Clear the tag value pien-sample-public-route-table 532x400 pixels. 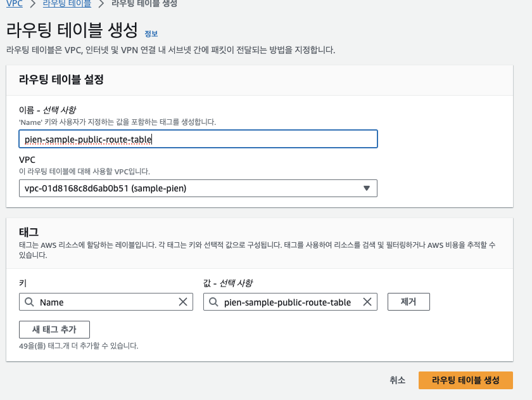tap(367, 302)
